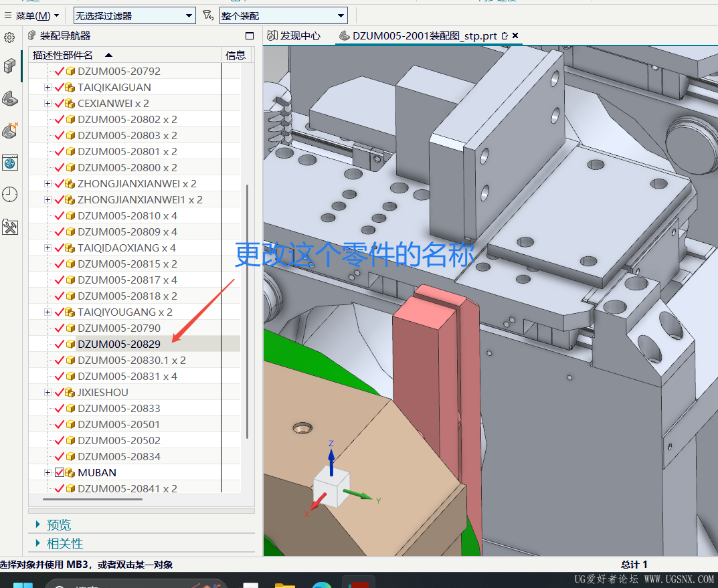This screenshot has width=718, height=588.
Task: Maximize the Assembly Navigator panel
Action: pyautogui.click(x=250, y=36)
